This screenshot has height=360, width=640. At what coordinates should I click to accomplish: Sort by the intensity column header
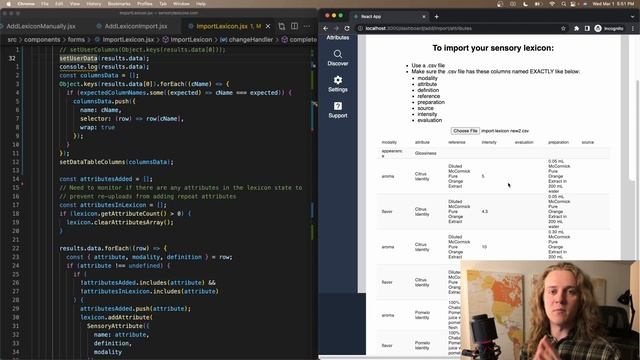coord(489,142)
